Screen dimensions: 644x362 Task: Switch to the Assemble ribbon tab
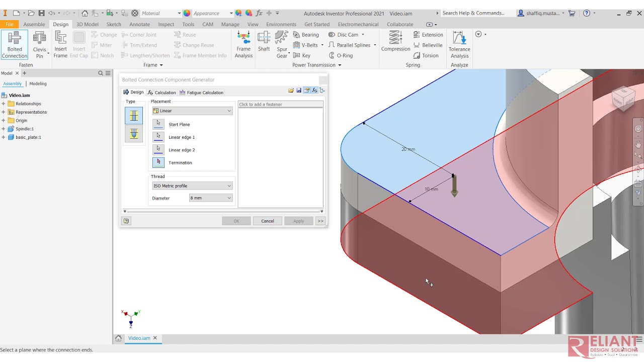click(x=34, y=24)
